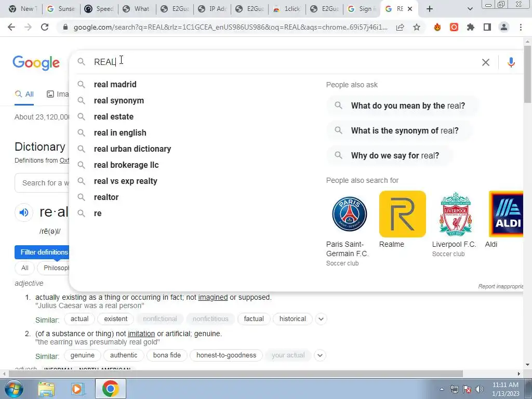
Task: Follow the 'imagined' definition link
Action: pos(212,297)
